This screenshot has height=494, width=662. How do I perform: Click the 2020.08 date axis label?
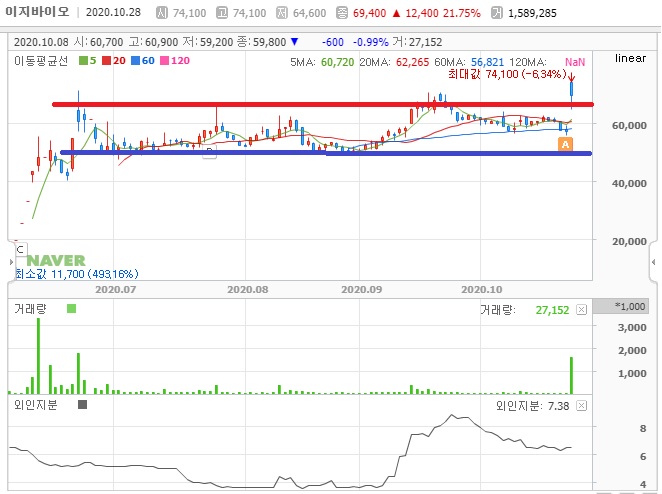(x=247, y=290)
